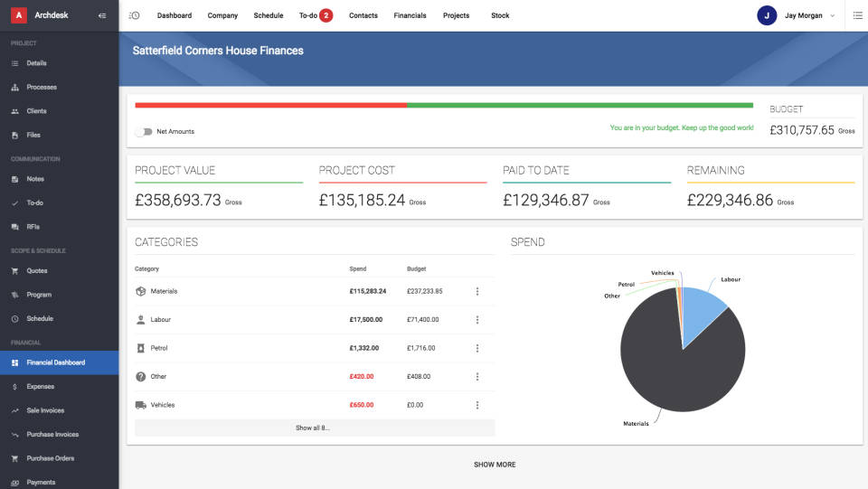Viewport: 868px width, 489px height.
Task: Open the Labour row three-dot menu
Action: 476,320
